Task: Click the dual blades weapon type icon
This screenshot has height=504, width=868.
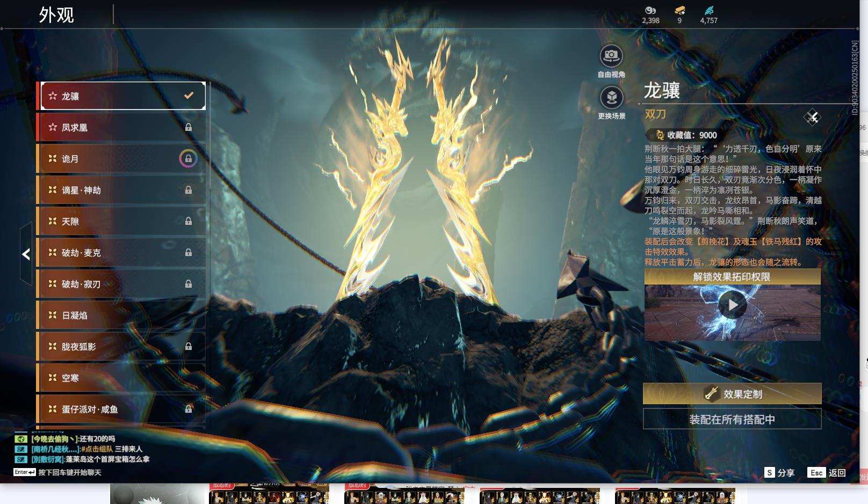Action: tap(812, 117)
